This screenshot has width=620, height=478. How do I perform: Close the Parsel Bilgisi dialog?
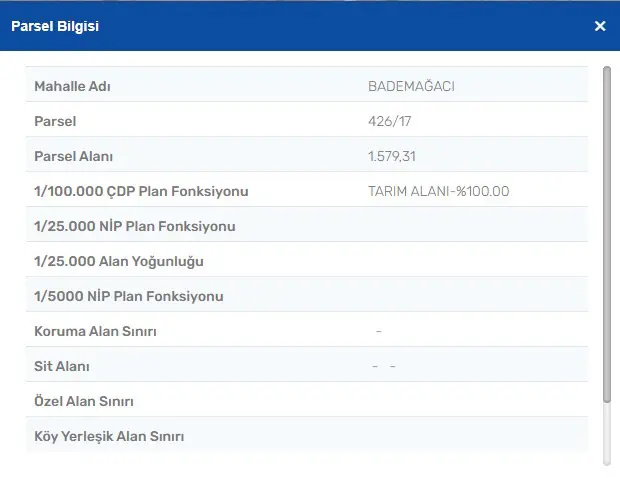point(600,26)
